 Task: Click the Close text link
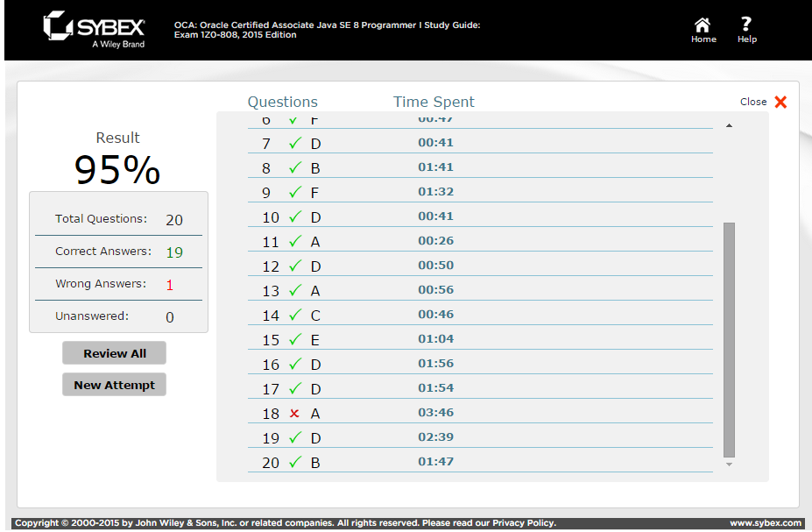click(x=753, y=102)
